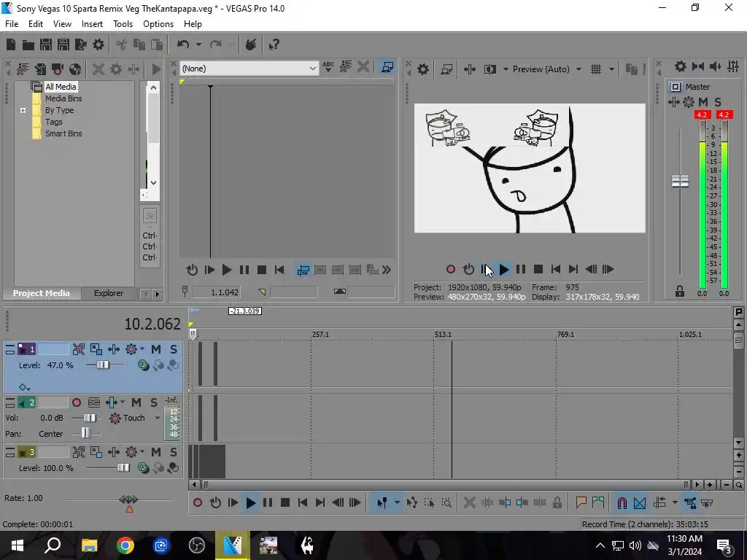Image resolution: width=747 pixels, height=560 pixels.
Task: Toggle split screen view in preview
Action: coord(489,69)
